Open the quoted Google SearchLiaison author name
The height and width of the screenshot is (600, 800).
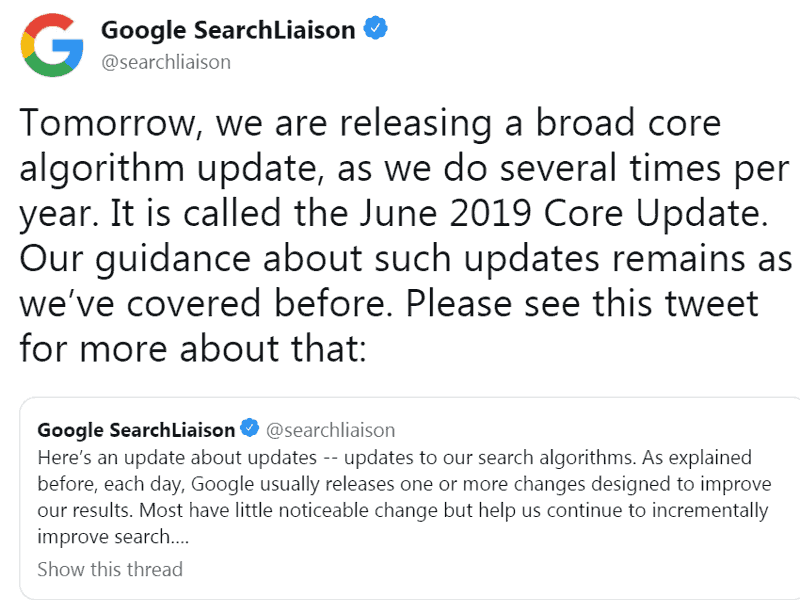tap(138, 429)
